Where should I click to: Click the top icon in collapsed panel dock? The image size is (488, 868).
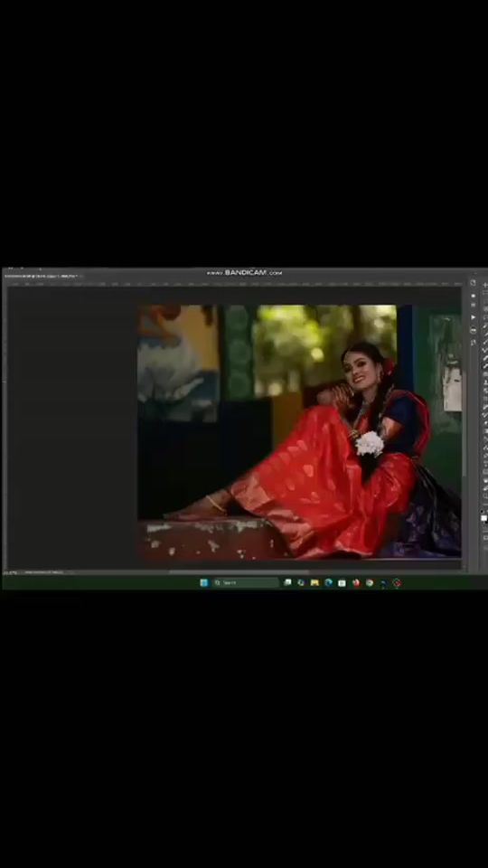tap(473, 282)
